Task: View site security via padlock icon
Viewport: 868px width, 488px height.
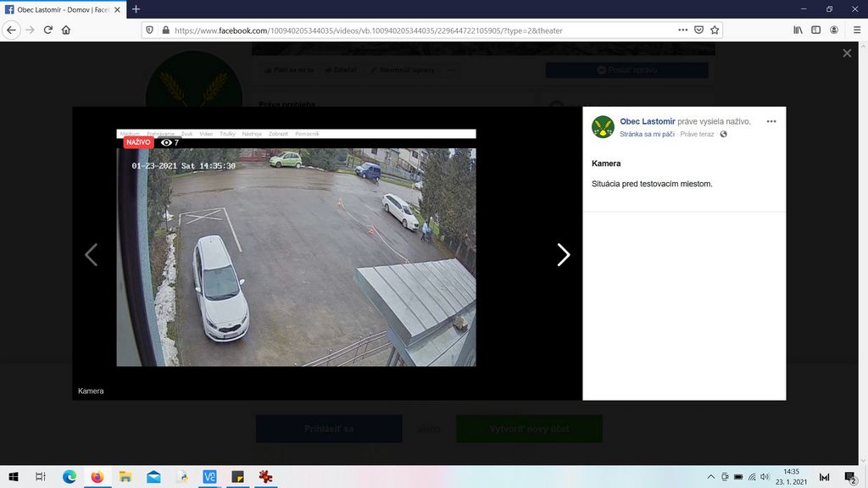Action: (165, 30)
